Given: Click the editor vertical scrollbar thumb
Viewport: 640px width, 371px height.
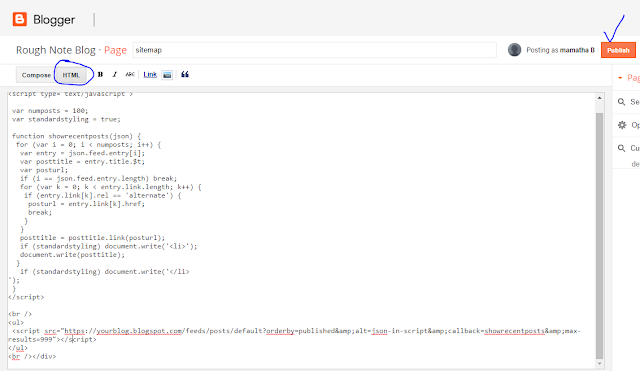Looking at the screenshot, I should point(599,235).
